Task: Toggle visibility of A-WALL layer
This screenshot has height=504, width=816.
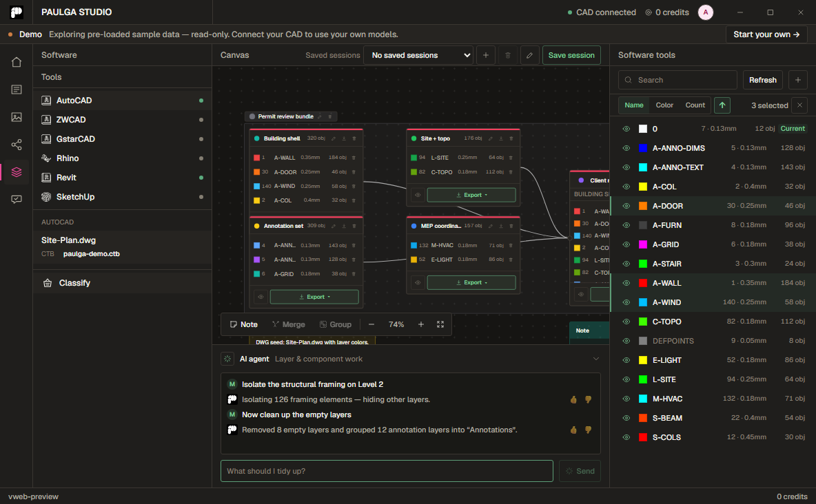Action: [x=626, y=283]
